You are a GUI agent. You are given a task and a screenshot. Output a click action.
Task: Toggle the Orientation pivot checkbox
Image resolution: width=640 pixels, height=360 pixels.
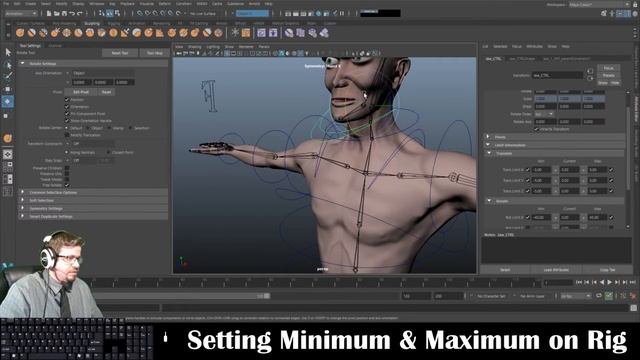(x=67, y=107)
